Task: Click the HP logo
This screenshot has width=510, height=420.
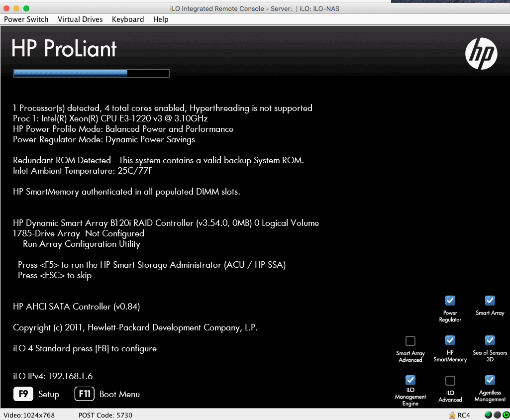Action: (481, 54)
